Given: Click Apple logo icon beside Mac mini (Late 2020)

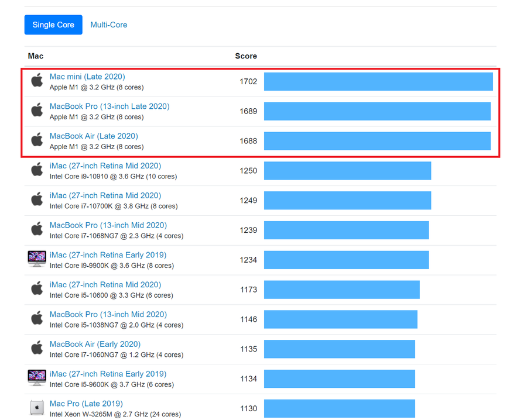Looking at the screenshot, I should point(37,81).
